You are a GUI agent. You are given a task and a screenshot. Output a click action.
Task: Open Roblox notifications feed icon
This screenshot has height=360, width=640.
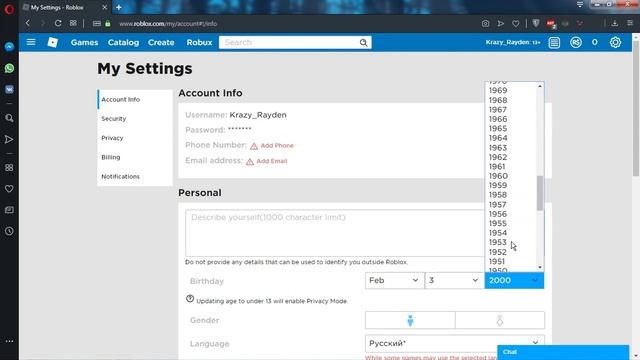554,42
